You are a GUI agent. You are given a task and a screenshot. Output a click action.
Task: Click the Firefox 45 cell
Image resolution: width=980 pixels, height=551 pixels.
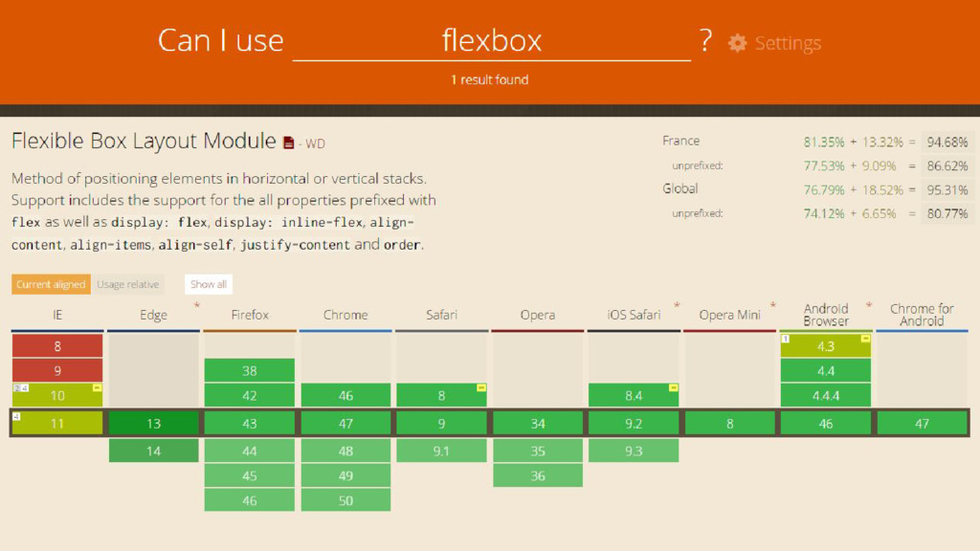(250, 475)
